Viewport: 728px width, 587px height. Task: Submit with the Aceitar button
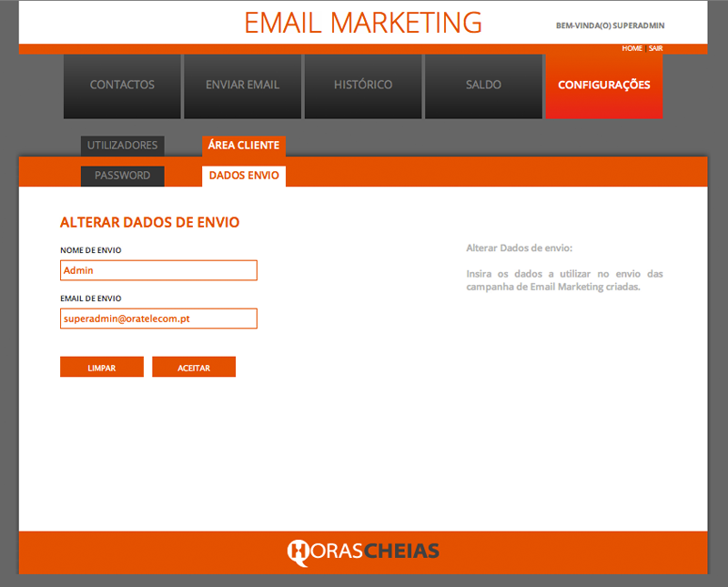(x=194, y=367)
